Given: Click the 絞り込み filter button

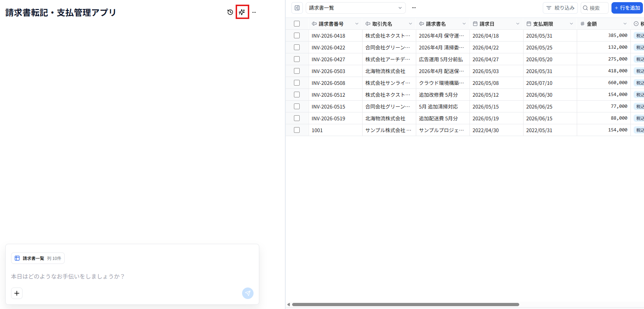Looking at the screenshot, I should (560, 8).
